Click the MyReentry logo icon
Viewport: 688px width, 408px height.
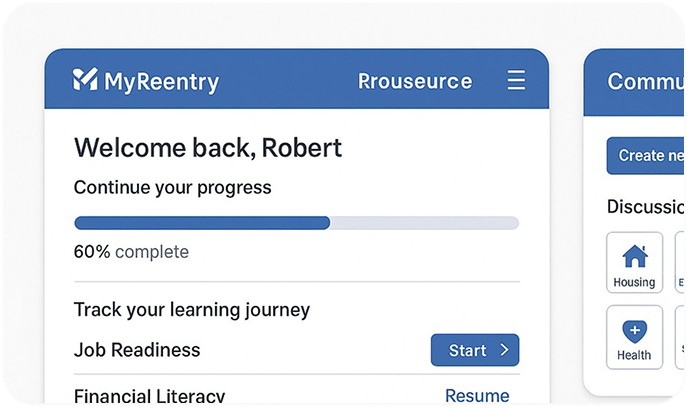coord(85,80)
